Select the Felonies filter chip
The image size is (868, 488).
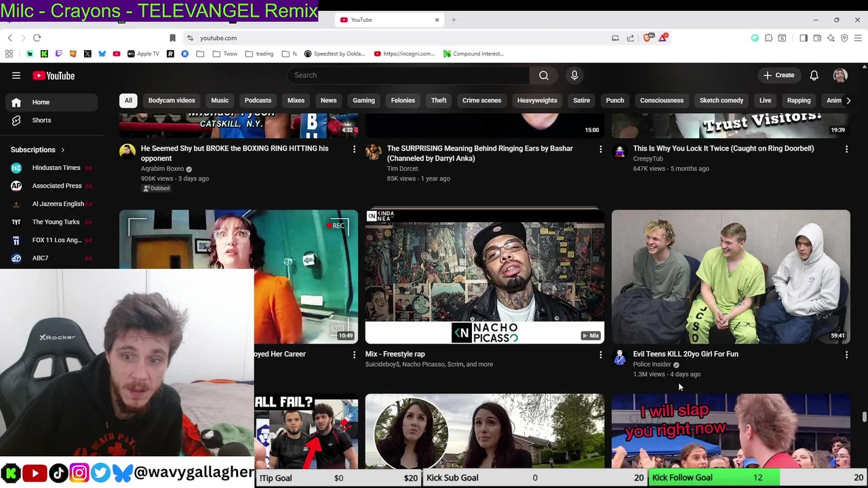(403, 100)
